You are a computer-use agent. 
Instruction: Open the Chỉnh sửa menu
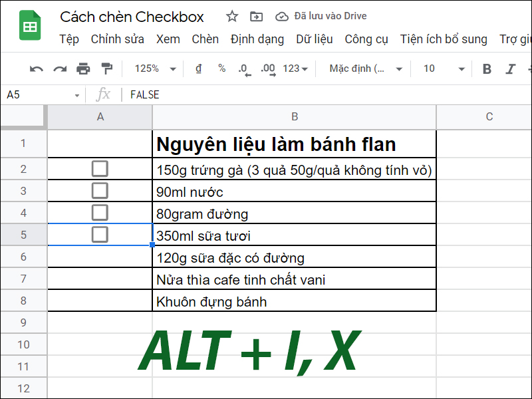coord(118,39)
